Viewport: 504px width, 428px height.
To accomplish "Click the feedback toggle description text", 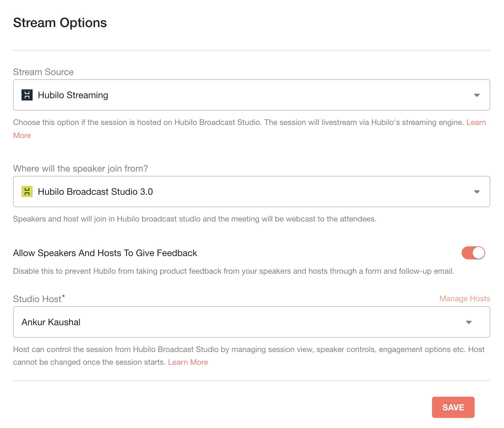I will (x=233, y=271).
